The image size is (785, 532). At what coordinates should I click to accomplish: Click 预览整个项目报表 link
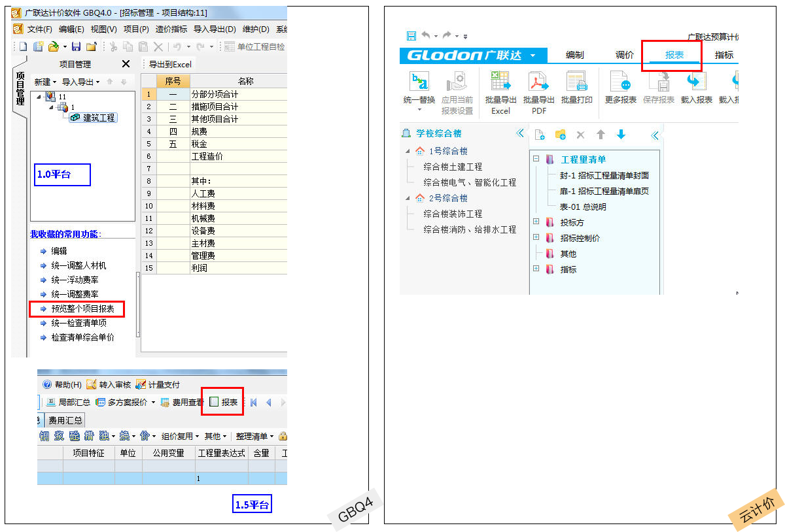tap(82, 308)
